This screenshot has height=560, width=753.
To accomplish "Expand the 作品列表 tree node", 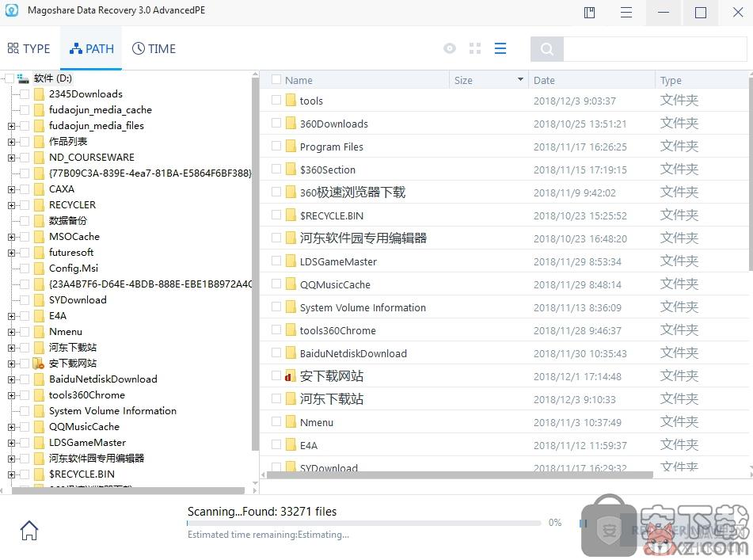I will (x=11, y=142).
